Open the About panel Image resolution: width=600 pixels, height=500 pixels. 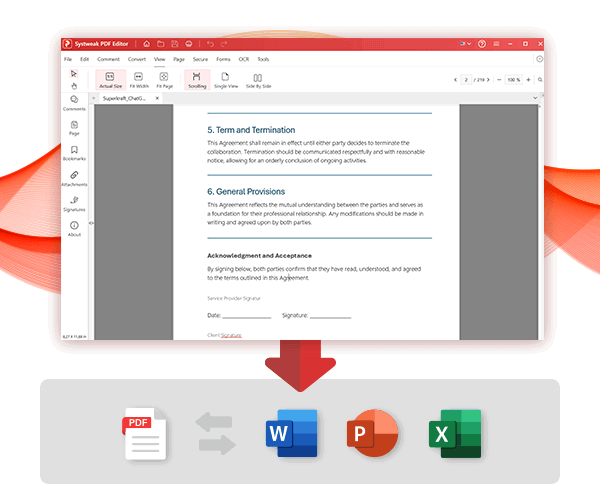click(x=74, y=229)
